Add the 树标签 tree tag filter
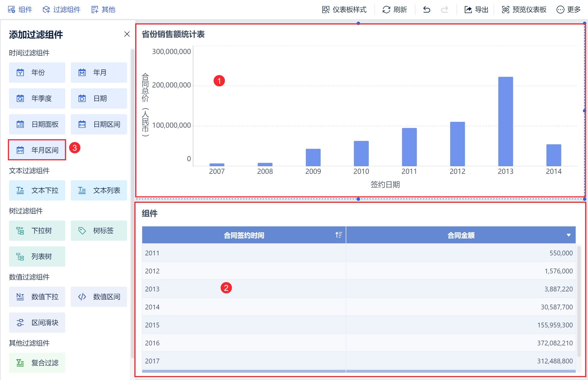 [99, 231]
